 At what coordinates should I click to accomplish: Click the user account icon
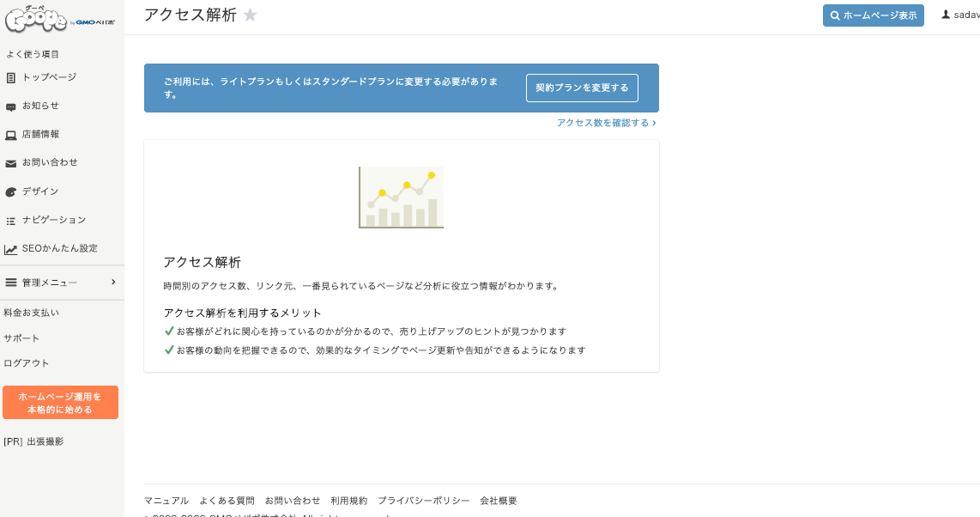[946, 15]
